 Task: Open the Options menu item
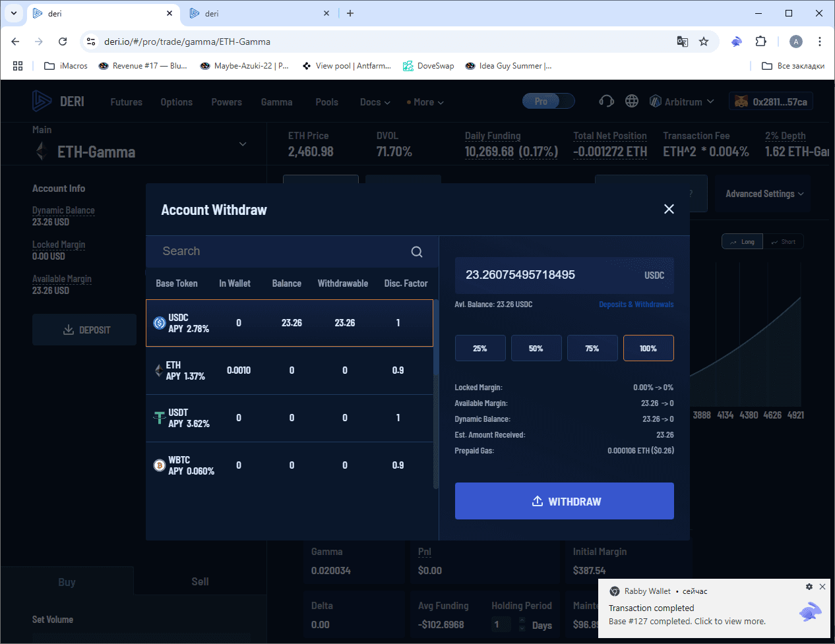point(177,102)
